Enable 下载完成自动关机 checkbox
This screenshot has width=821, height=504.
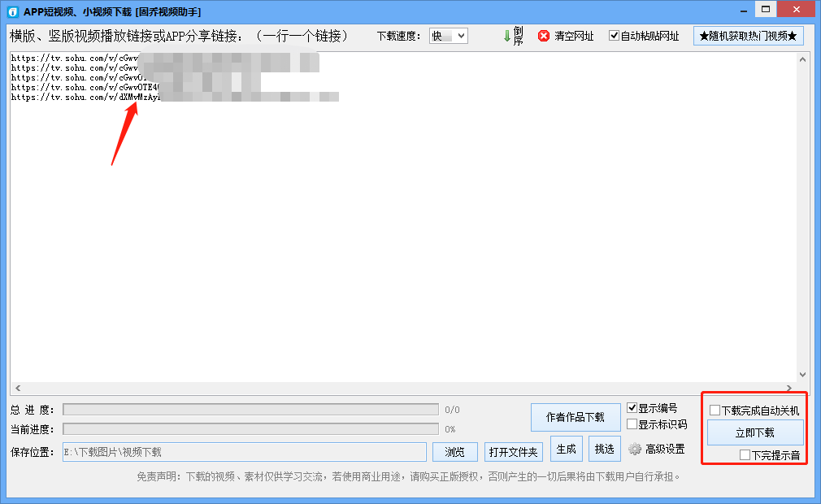[715, 411]
